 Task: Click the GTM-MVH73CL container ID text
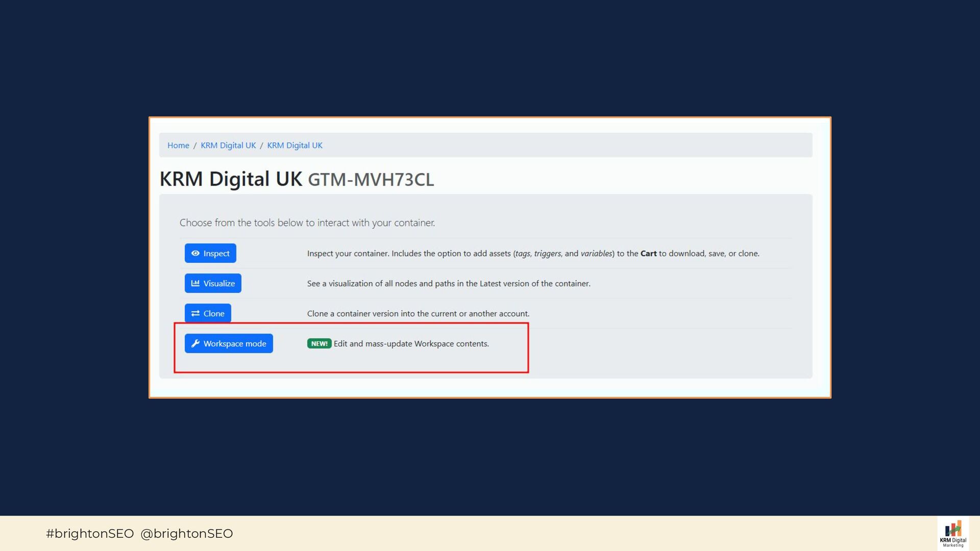(x=371, y=180)
